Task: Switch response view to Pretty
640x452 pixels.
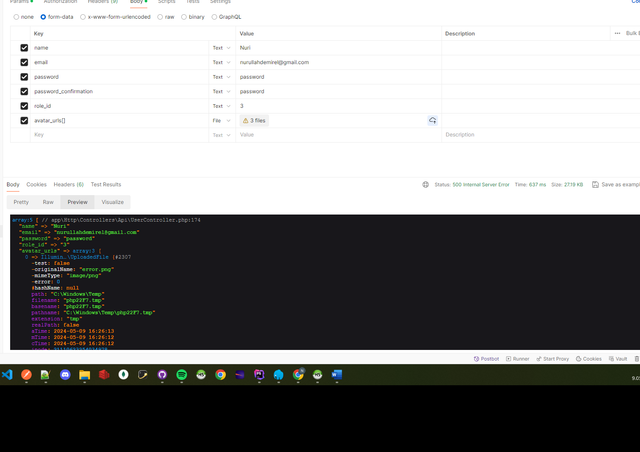Action: 21,202
